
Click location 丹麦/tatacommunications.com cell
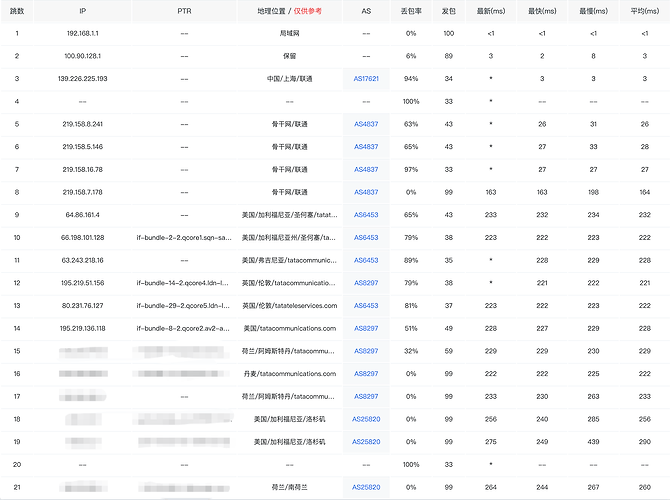click(x=289, y=374)
